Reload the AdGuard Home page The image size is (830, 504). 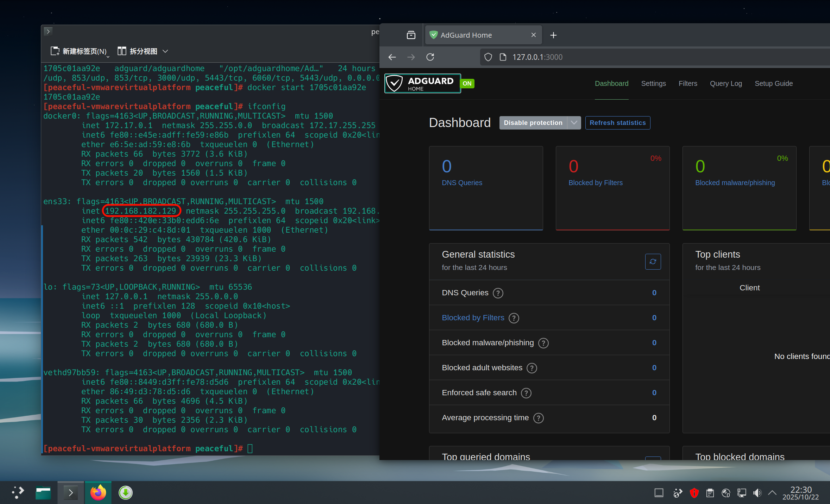pos(430,57)
